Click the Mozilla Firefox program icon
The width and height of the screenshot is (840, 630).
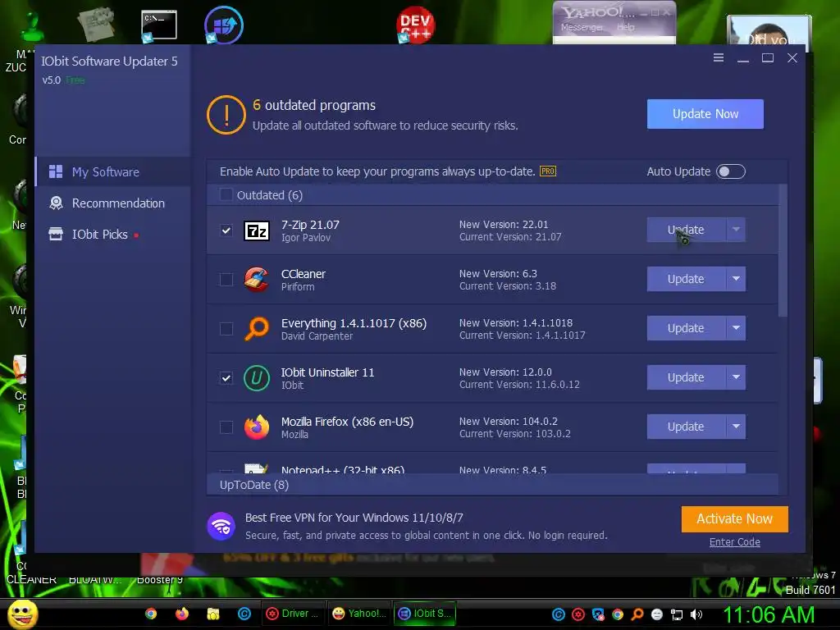click(257, 427)
